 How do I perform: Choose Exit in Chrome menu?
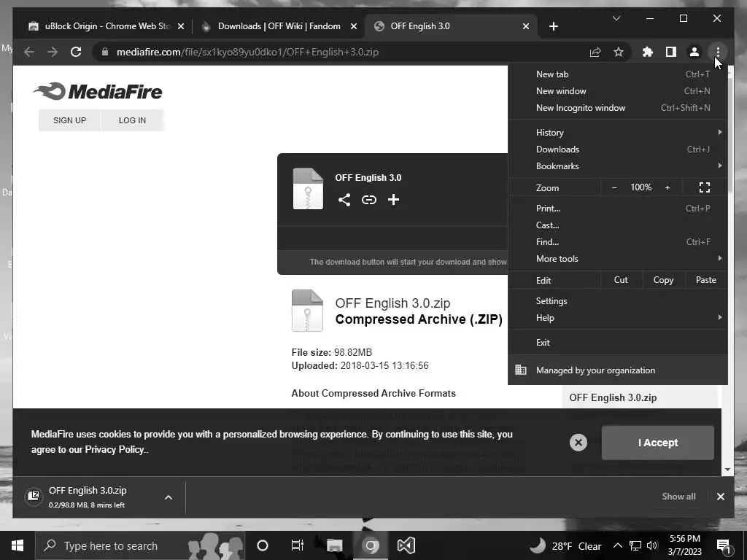618,343
